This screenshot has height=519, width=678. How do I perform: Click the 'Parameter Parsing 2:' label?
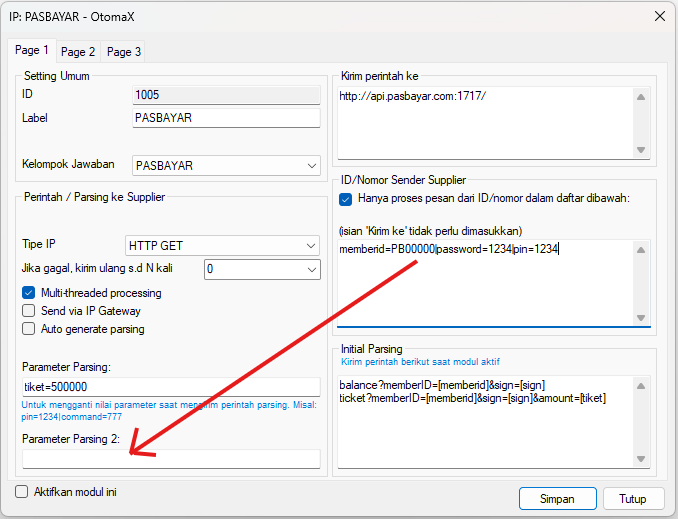coord(71,439)
